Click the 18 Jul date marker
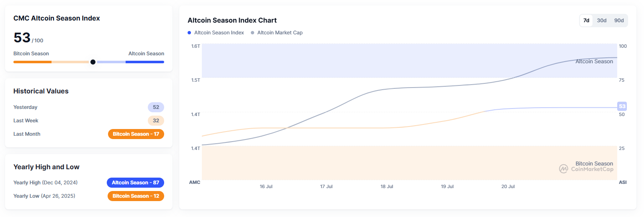 pyautogui.click(x=386, y=186)
